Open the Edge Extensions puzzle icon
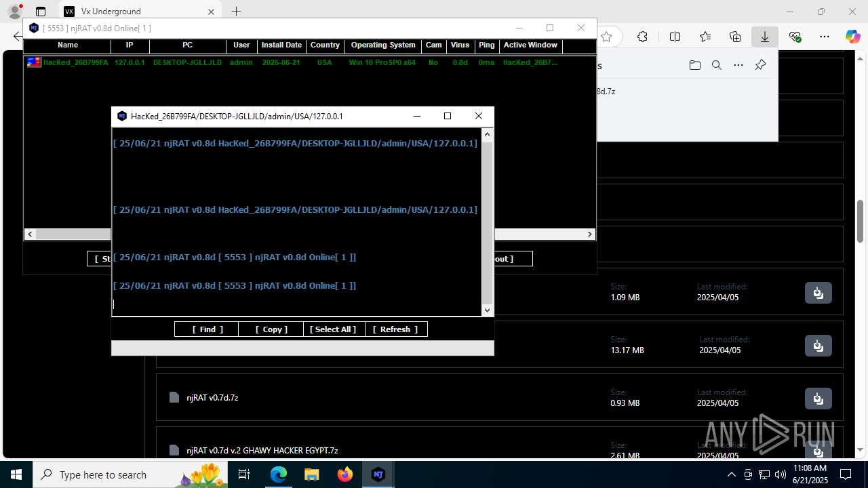The width and height of the screenshot is (868, 488). [643, 37]
